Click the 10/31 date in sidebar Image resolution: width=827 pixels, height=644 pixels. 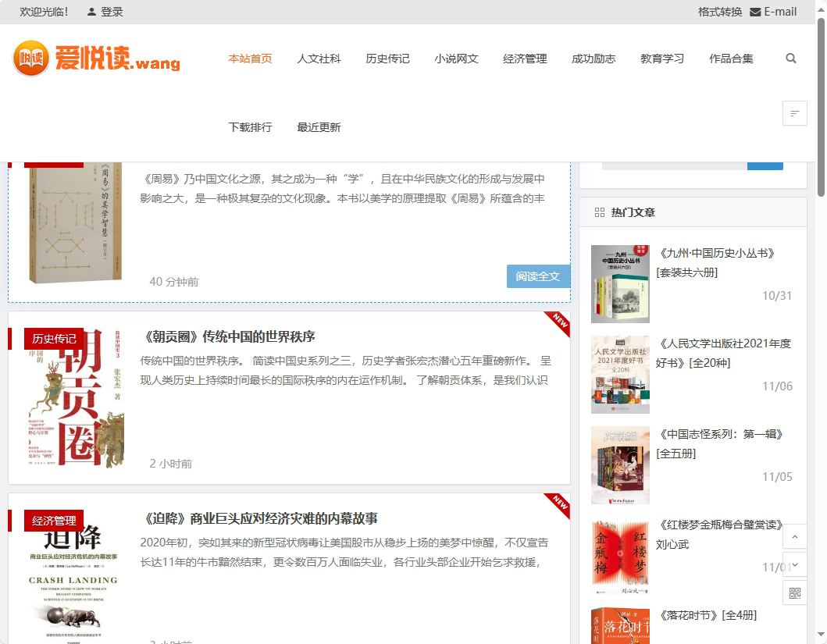click(777, 296)
